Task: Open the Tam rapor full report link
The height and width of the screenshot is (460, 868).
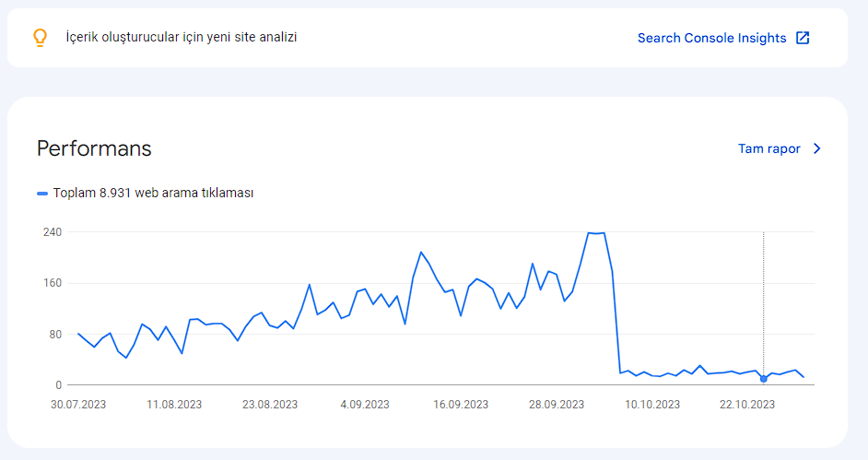Action: coord(768,148)
